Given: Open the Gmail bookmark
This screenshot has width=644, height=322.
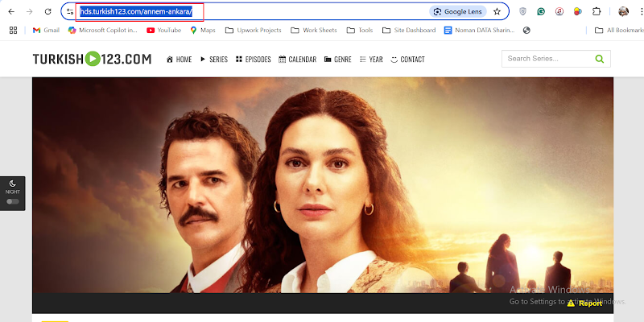Looking at the screenshot, I should tap(46, 30).
